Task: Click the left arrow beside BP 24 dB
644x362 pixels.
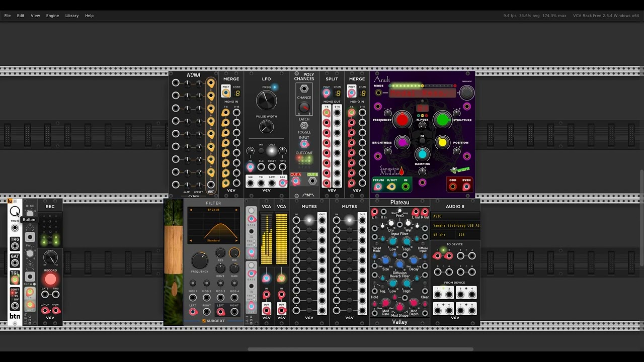Action: (x=190, y=210)
